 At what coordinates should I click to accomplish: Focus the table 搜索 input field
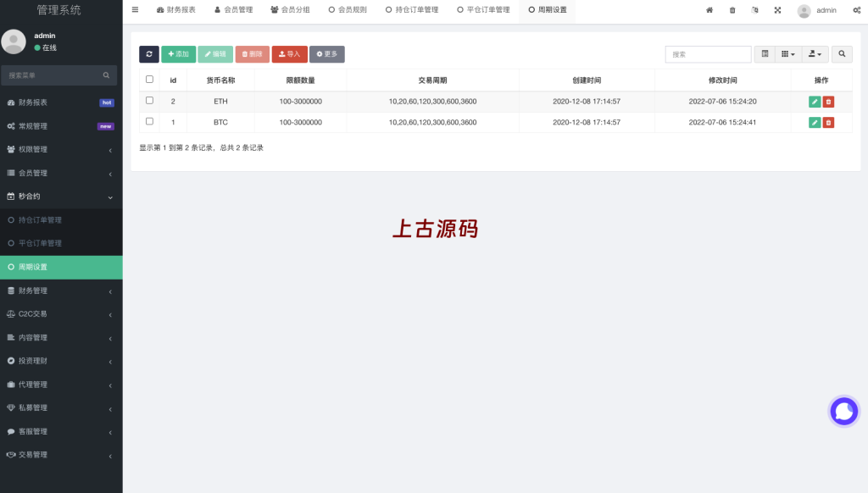[708, 54]
